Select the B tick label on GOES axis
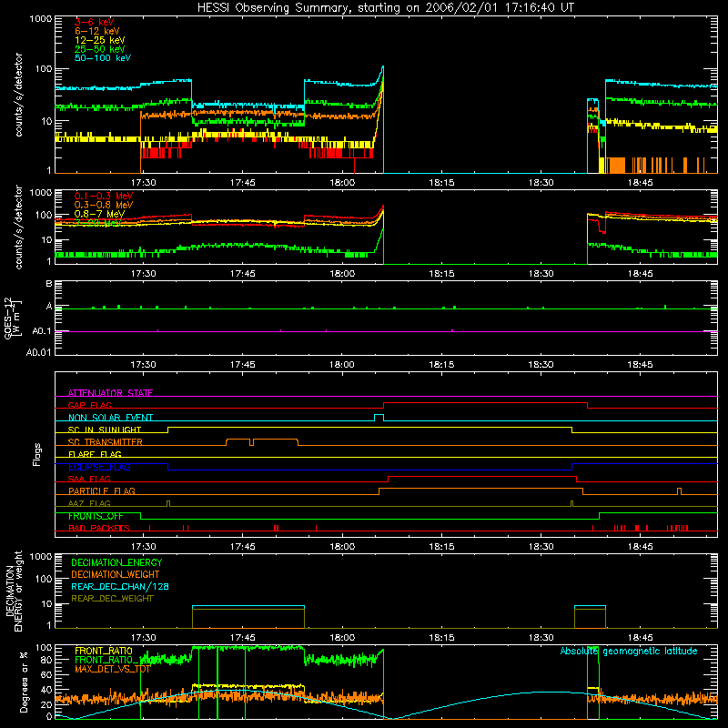 click(49, 283)
